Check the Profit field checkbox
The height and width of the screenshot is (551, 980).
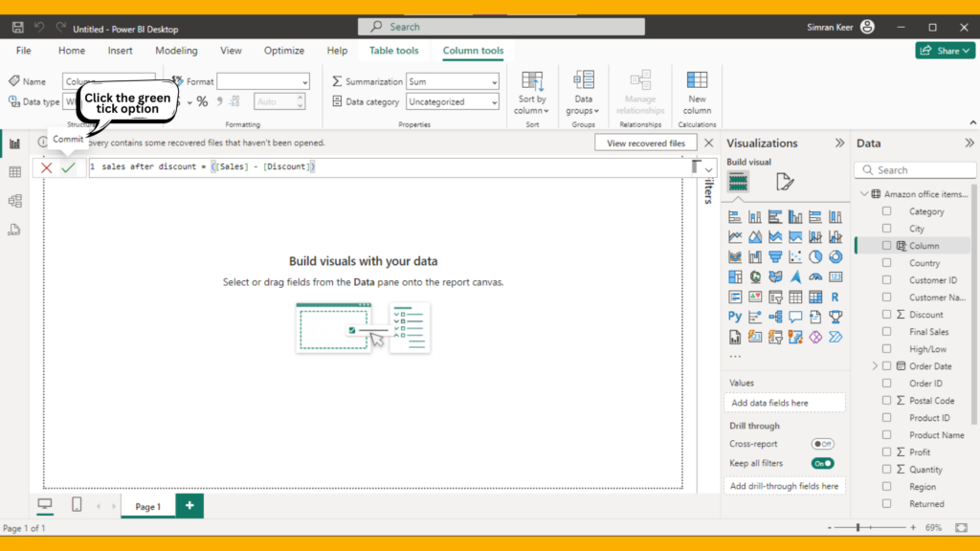[887, 452]
